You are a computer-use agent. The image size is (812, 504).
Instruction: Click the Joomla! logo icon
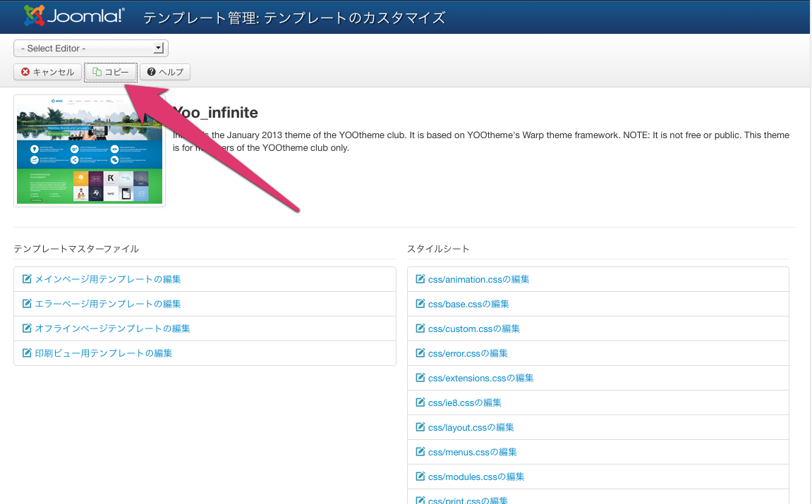(x=33, y=16)
